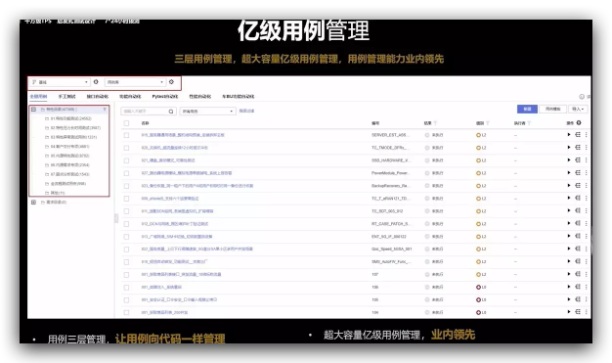Switch to the 接口自动化 tab
This screenshot has height=363, width=612.
[98, 96]
